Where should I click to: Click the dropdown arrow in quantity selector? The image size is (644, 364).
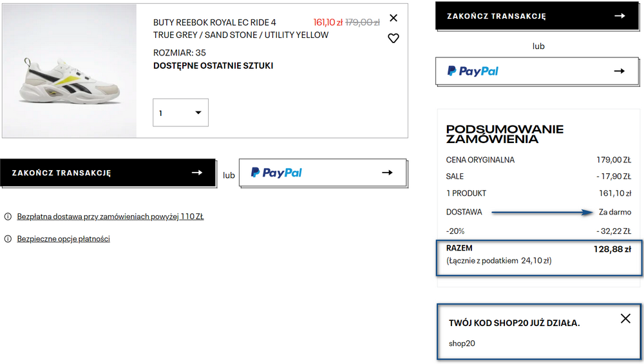(x=198, y=113)
